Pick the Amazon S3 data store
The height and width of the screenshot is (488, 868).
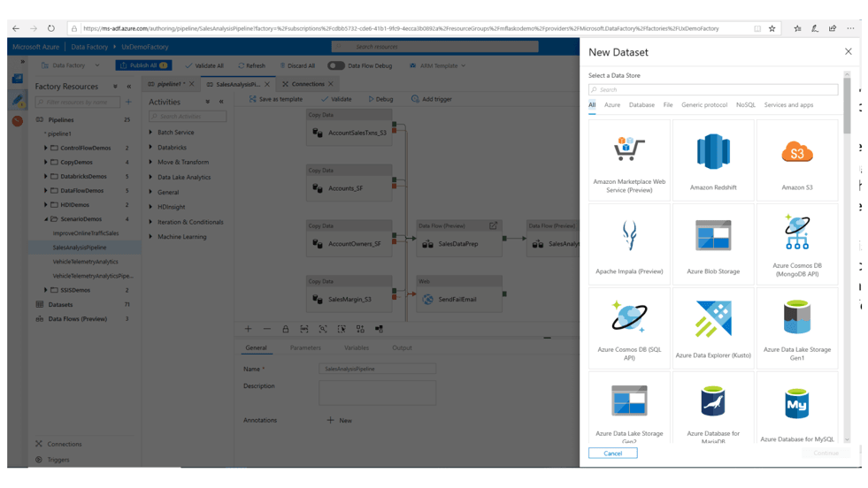pyautogui.click(x=797, y=160)
